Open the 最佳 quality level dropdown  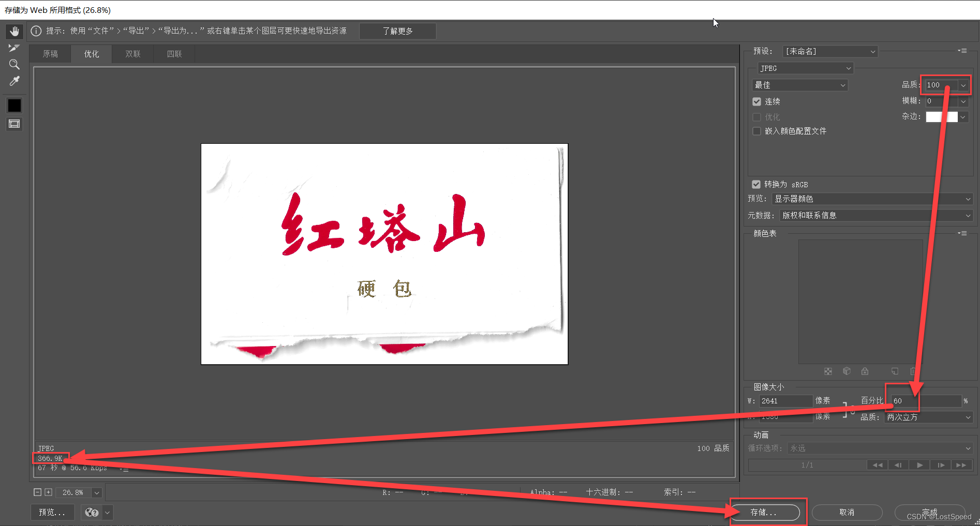coord(800,85)
